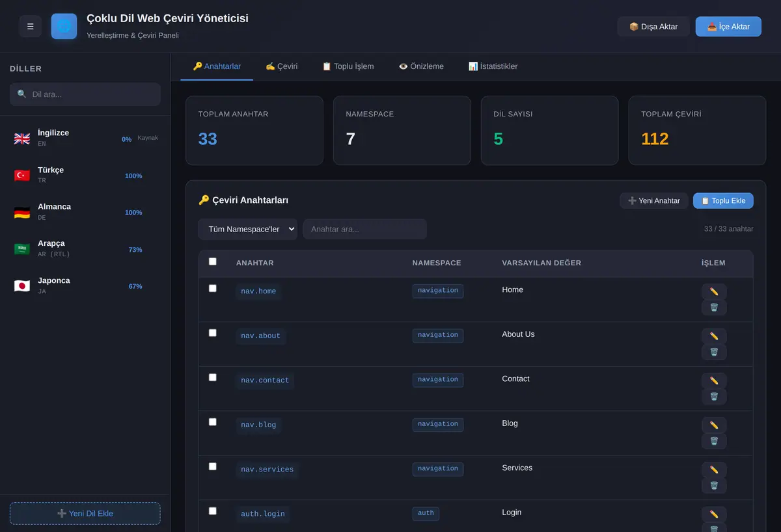The width and height of the screenshot is (781, 532).
Task: Add a language with Yeni Dil Ekle
Action: [x=85, y=513]
